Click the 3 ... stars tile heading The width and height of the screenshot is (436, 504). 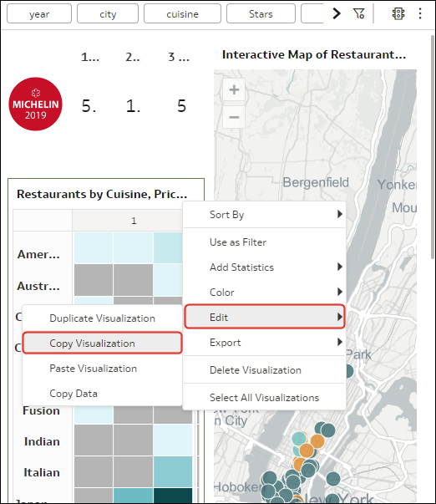point(179,57)
